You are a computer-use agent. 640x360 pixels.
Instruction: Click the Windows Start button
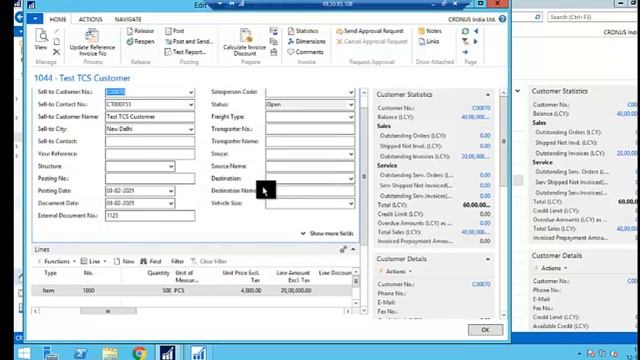coord(24,353)
